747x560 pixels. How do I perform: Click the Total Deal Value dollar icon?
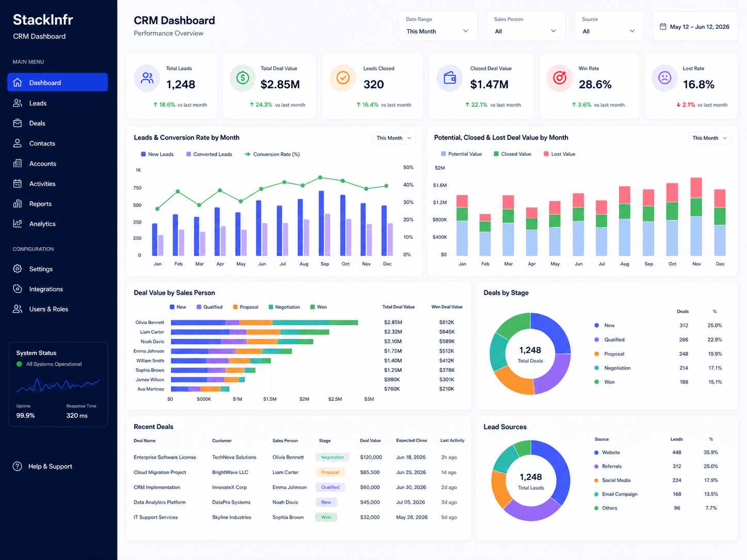[242, 78]
